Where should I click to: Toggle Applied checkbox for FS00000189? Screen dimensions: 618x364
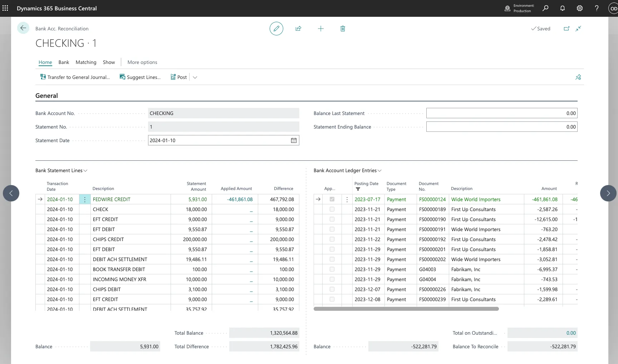(332, 209)
